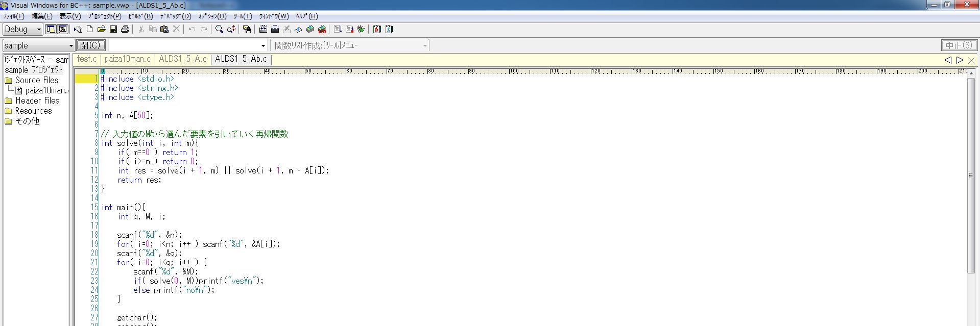Viewport: 980px width, 326px height.
Task: Click the add-to-project arrow icon
Action: pos(78,29)
